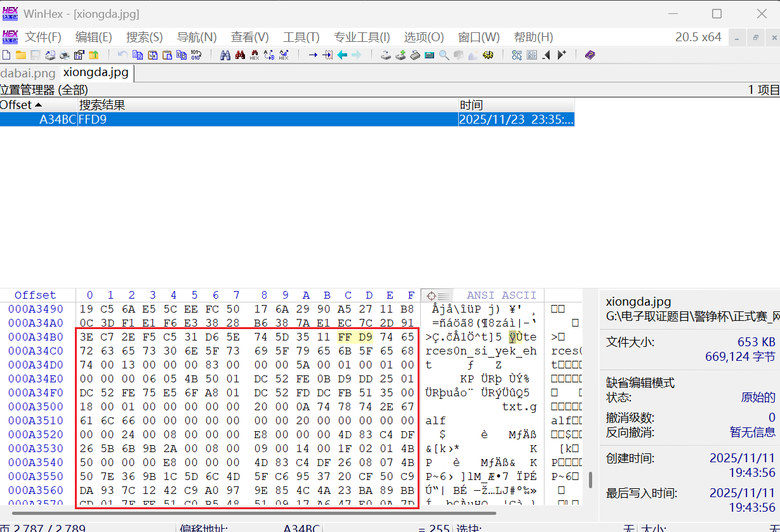Open the 搜索(S) menu
Image resolution: width=780 pixels, height=532 pixels.
[x=144, y=37]
